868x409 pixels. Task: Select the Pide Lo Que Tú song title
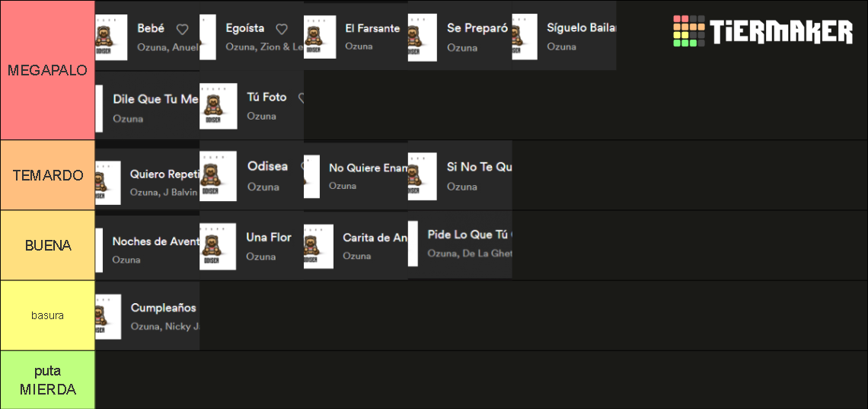470,235
